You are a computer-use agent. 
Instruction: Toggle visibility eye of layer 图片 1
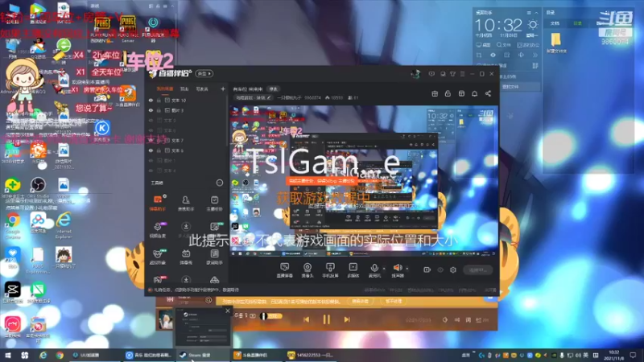(151, 160)
